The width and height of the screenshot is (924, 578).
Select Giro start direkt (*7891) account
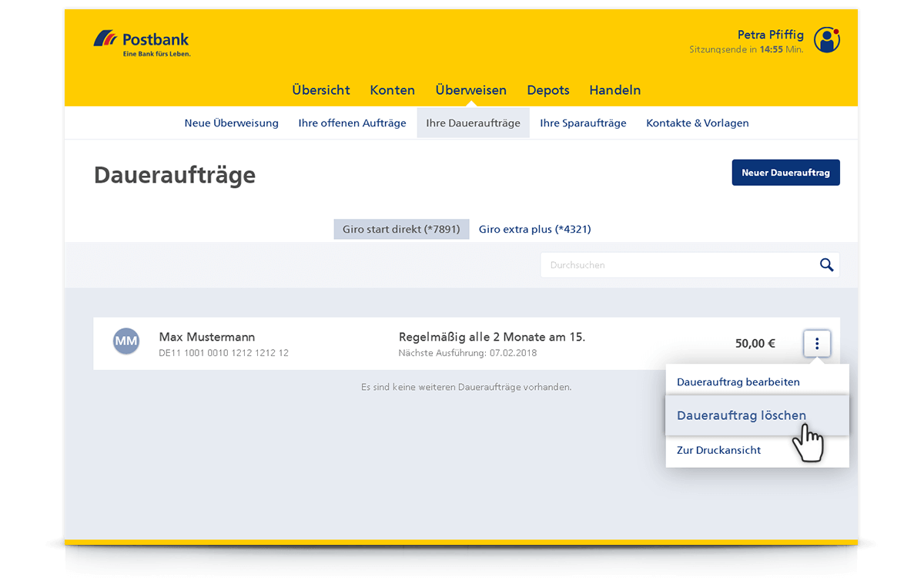[401, 229]
